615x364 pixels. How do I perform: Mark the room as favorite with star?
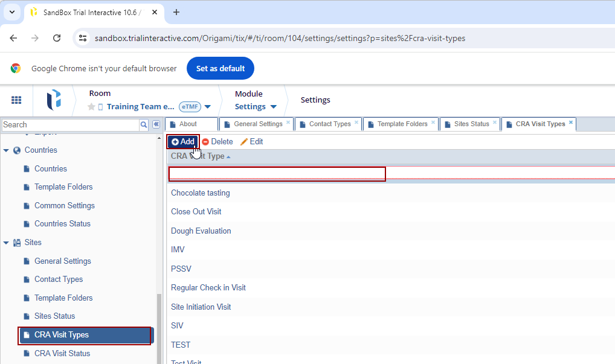(91, 107)
